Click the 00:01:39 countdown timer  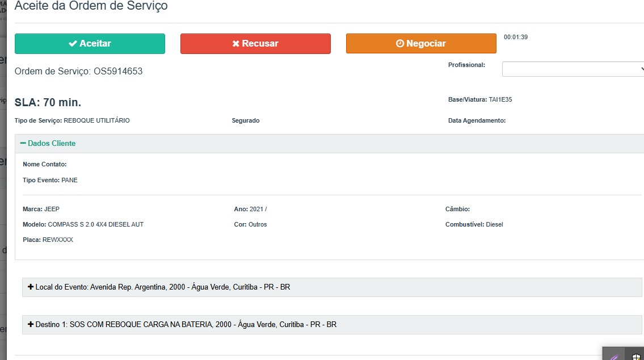516,37
